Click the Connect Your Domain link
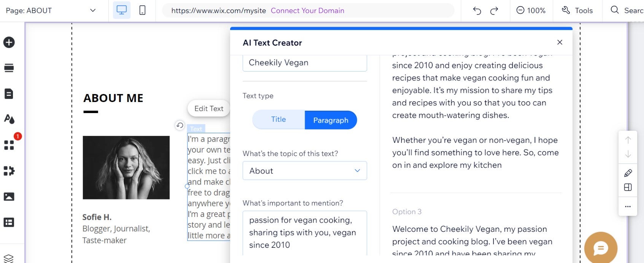 [307, 11]
